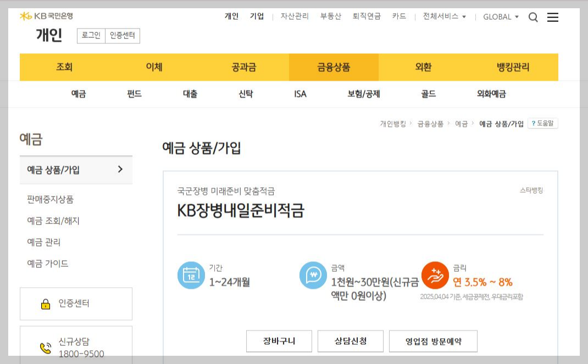Open the 대출 submenu tab

click(x=190, y=94)
